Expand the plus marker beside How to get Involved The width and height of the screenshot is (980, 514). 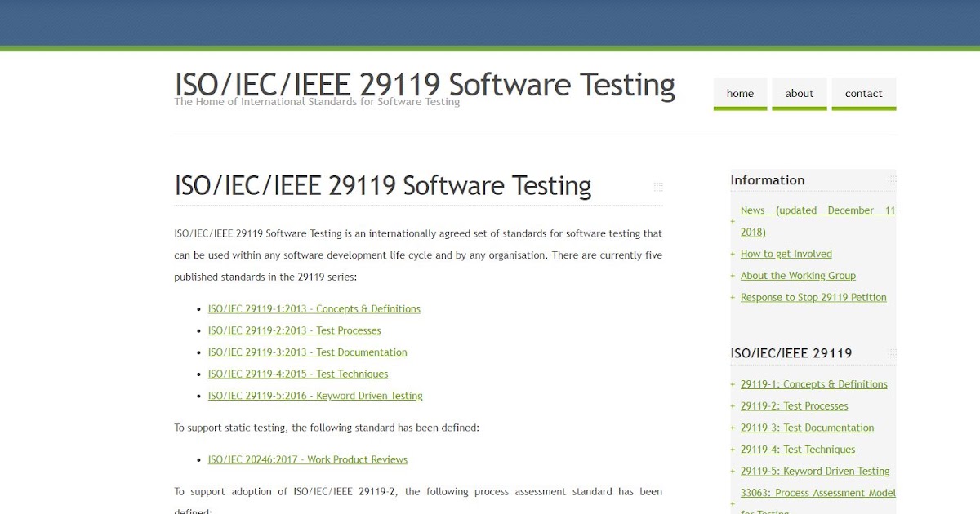coord(732,254)
